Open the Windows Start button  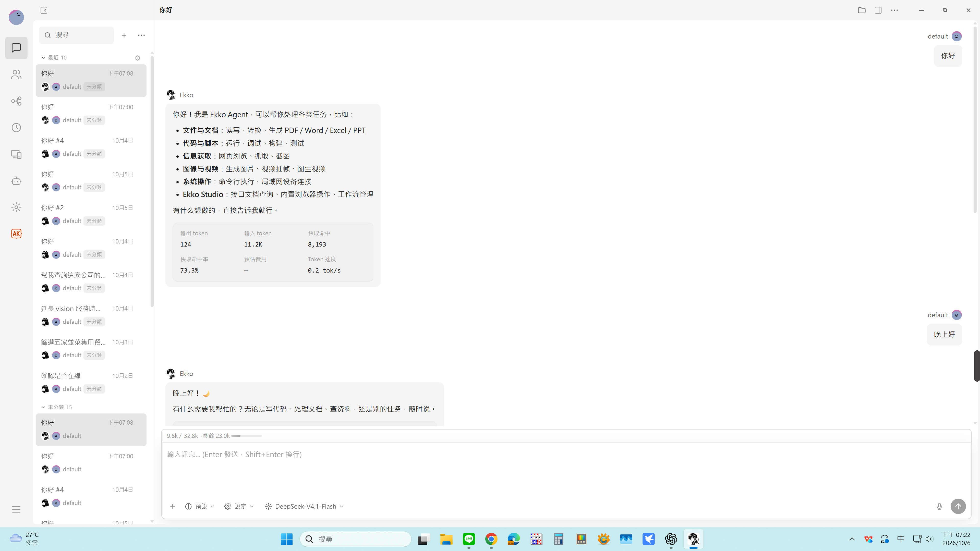tap(286, 539)
